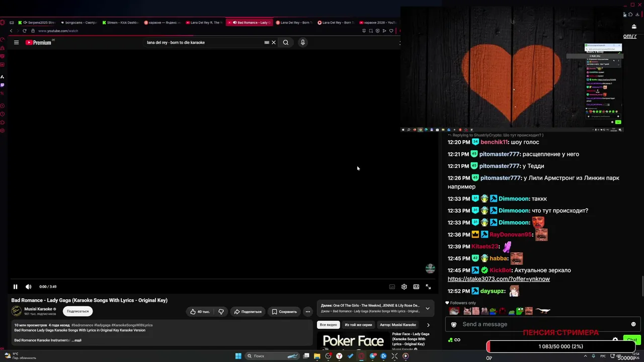Switch to the bongocams tab
The image size is (644, 362).
tap(79, 23)
